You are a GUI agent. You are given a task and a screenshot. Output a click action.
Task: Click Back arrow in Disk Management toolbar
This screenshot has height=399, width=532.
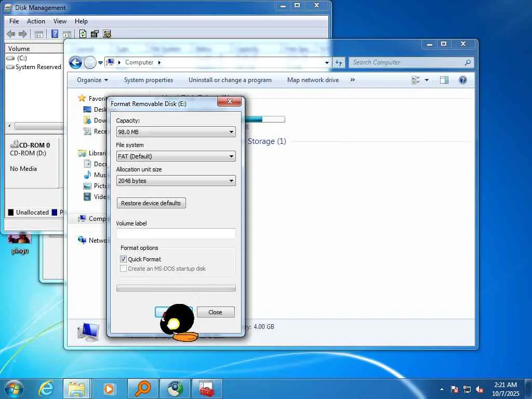11,34
